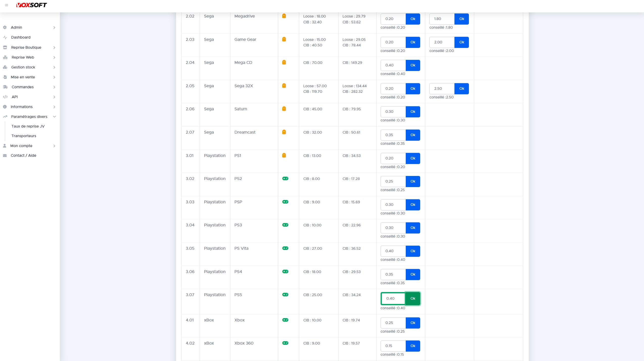Click the green gamepad icon for Xbox 360

pos(285,343)
